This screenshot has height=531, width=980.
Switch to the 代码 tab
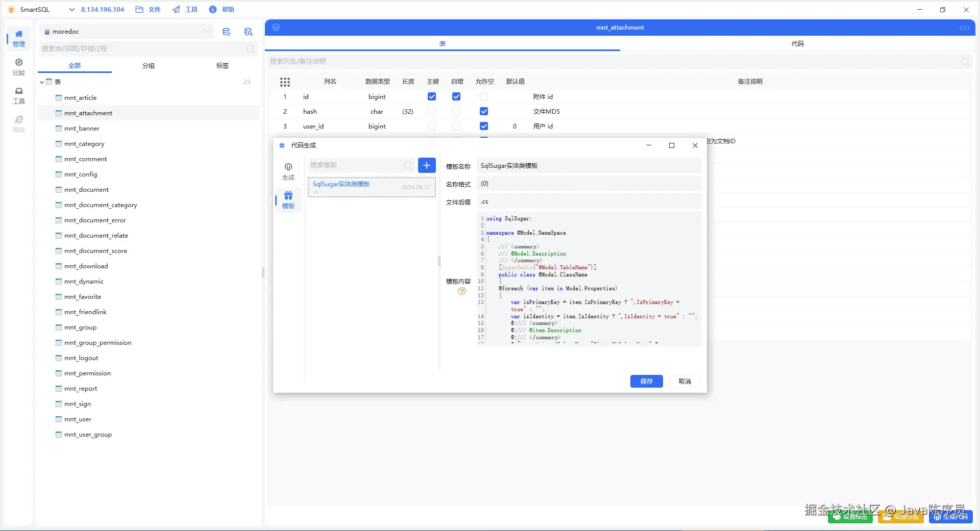[798, 44]
